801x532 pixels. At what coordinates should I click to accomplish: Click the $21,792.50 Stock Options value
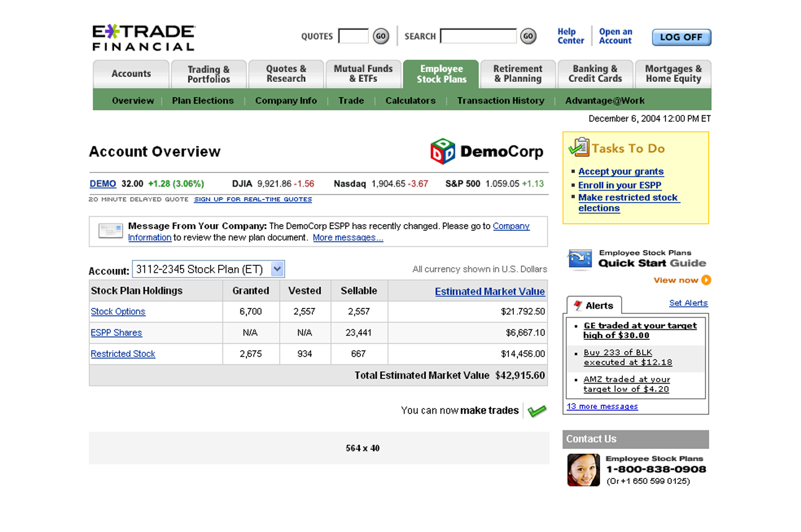click(x=523, y=312)
